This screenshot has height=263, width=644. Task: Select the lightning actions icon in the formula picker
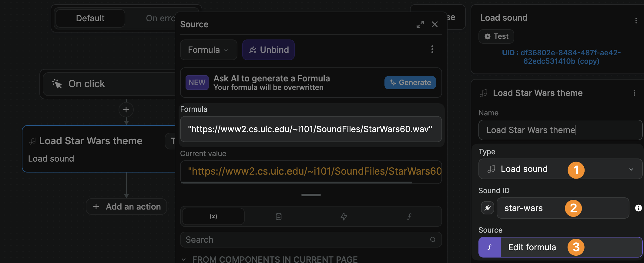(x=344, y=216)
